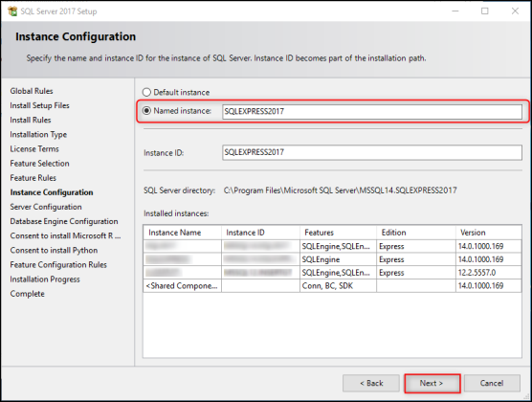Select Install Setup Files step

pos(39,105)
